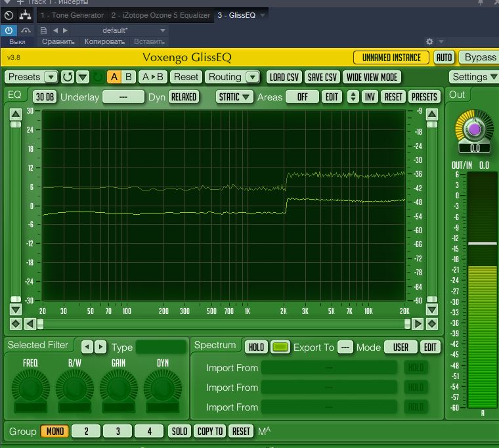Click the Type input field of Selected Filter
This screenshot has height=448, width=499.
point(161,347)
